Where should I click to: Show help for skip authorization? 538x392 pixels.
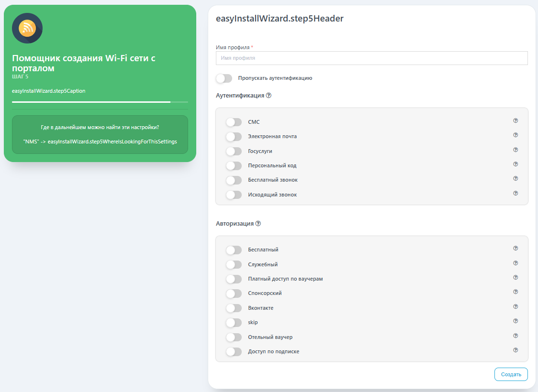[516, 321]
